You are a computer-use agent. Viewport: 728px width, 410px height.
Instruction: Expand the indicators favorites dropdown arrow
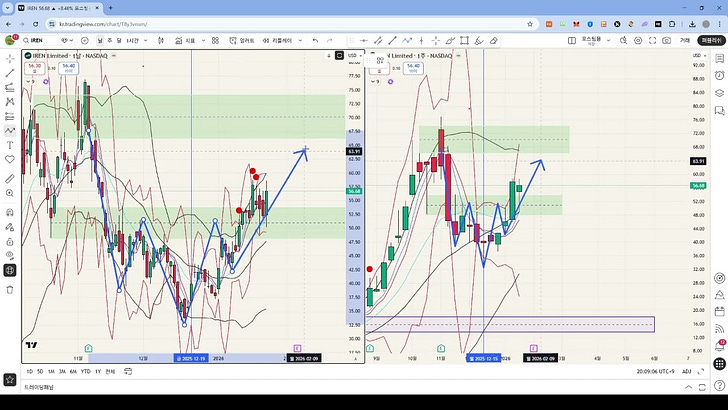203,40
